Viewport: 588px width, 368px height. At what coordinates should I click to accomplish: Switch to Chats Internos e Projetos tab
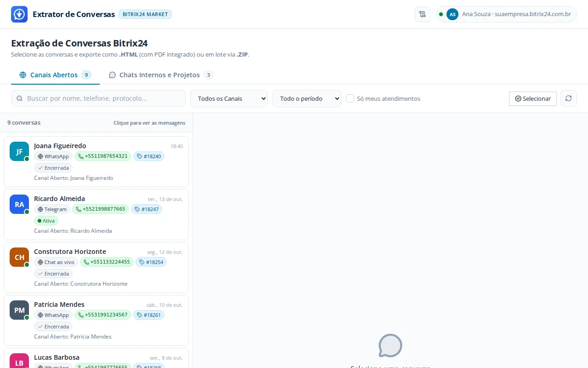point(161,75)
